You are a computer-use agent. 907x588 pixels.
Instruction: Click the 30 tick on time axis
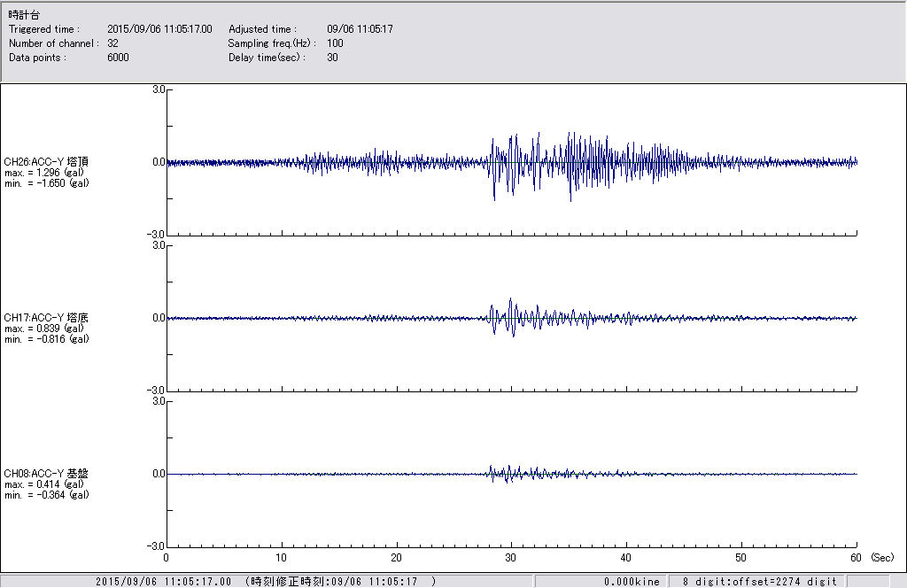coord(511,559)
